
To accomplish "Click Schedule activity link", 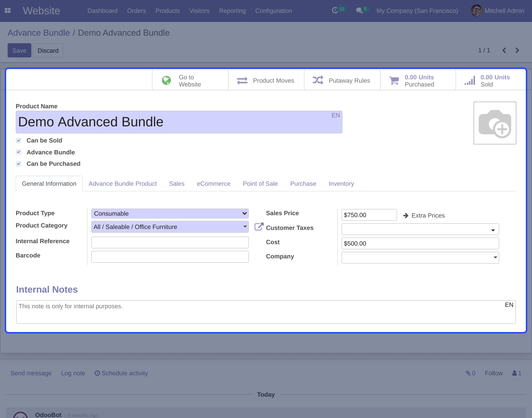I will (121, 373).
